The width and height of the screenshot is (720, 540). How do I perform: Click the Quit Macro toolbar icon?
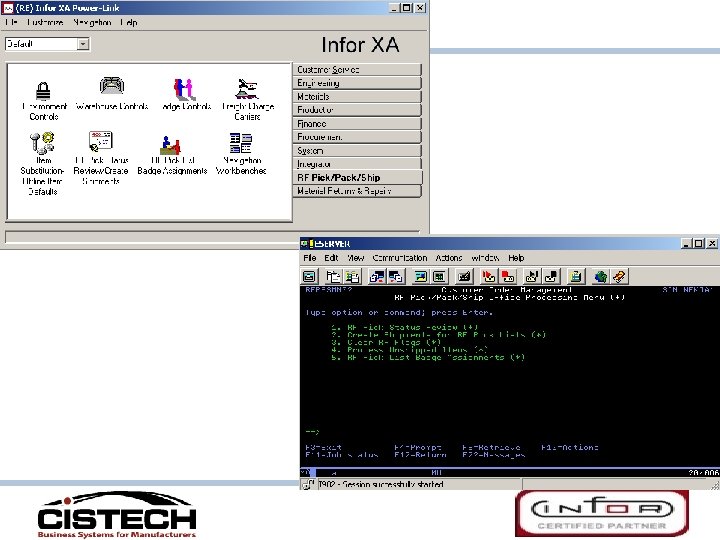[551, 276]
